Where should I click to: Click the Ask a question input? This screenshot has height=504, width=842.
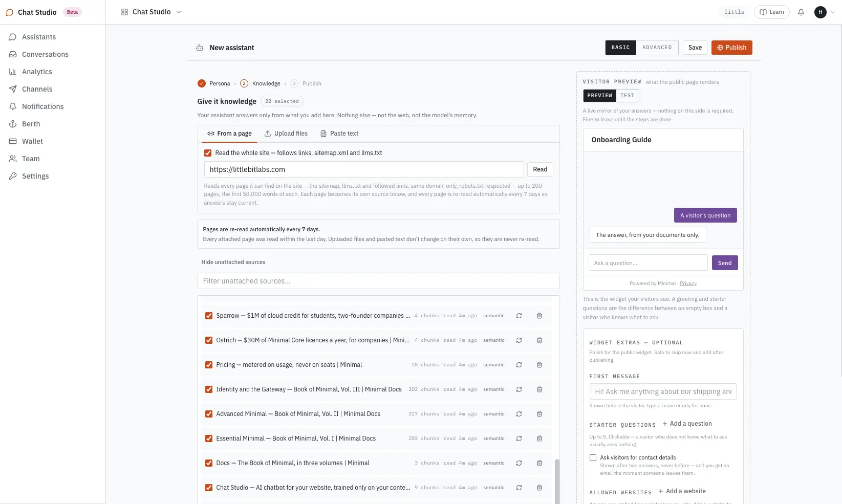(648, 263)
